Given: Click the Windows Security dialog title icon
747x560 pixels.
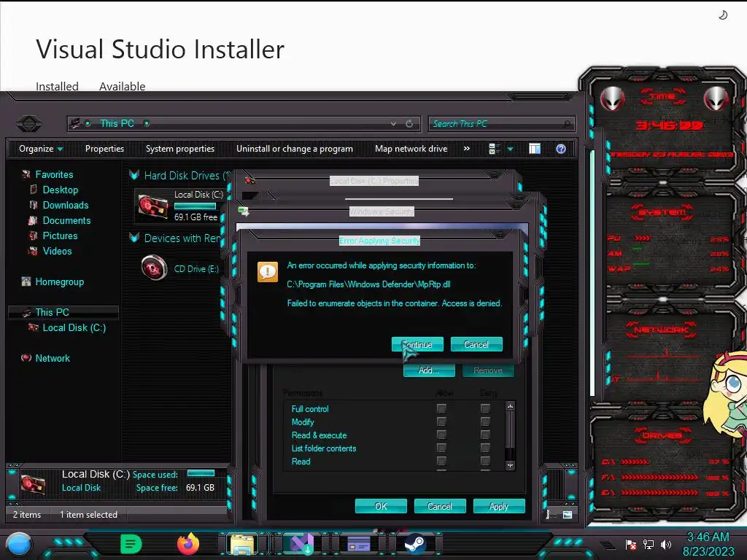Looking at the screenshot, I should 244,211.
